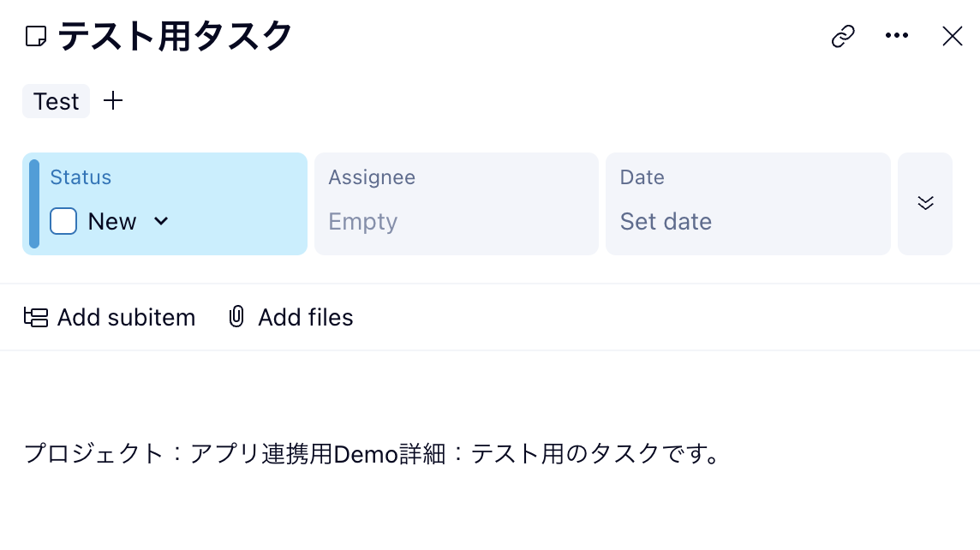Copy the task link using the chain icon
Image resolution: width=980 pixels, height=550 pixels.
tap(843, 36)
